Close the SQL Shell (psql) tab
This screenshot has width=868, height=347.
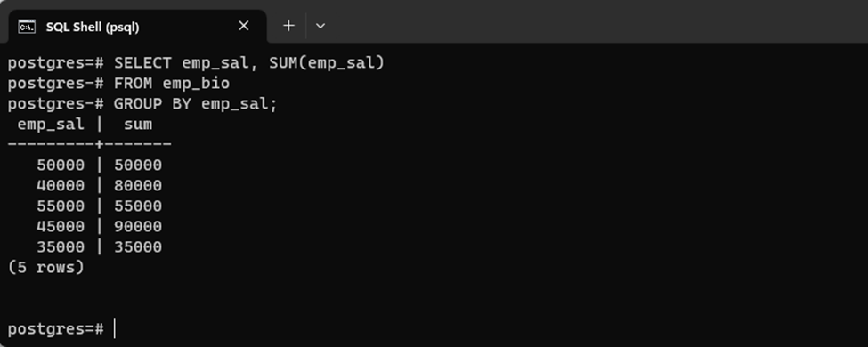tap(244, 26)
